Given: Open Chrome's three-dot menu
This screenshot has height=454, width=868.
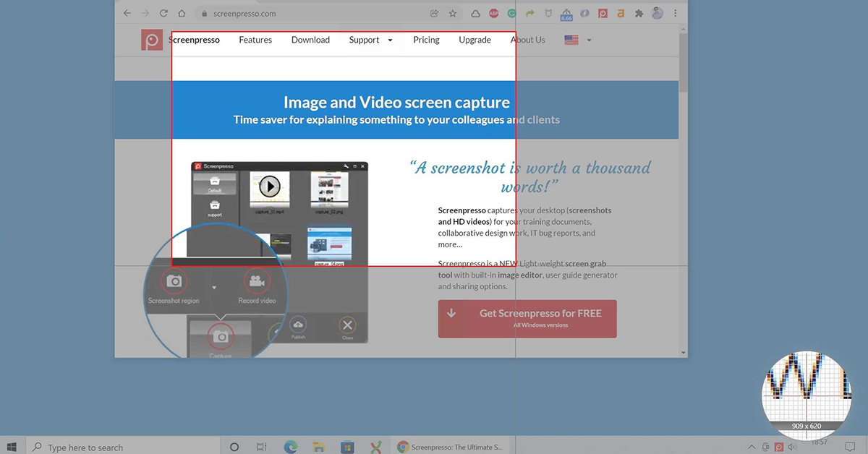Looking at the screenshot, I should tap(676, 13).
